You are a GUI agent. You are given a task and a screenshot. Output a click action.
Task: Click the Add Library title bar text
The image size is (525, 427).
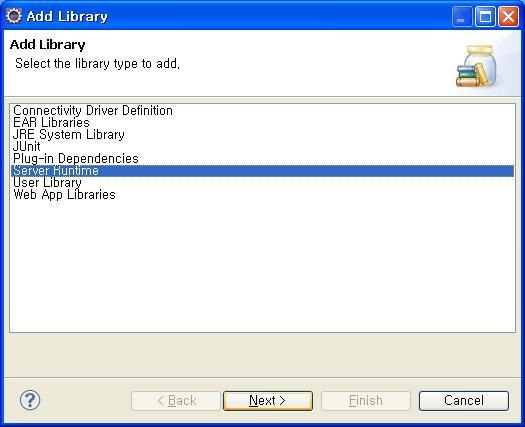pos(67,16)
